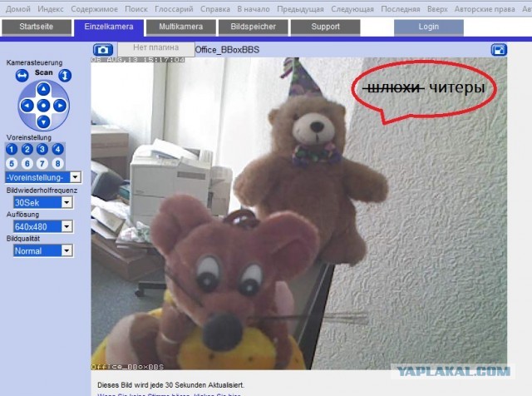Screen dimensions: 532x396
Task: Go to Следующая page link
Action: pyautogui.click(x=352, y=9)
